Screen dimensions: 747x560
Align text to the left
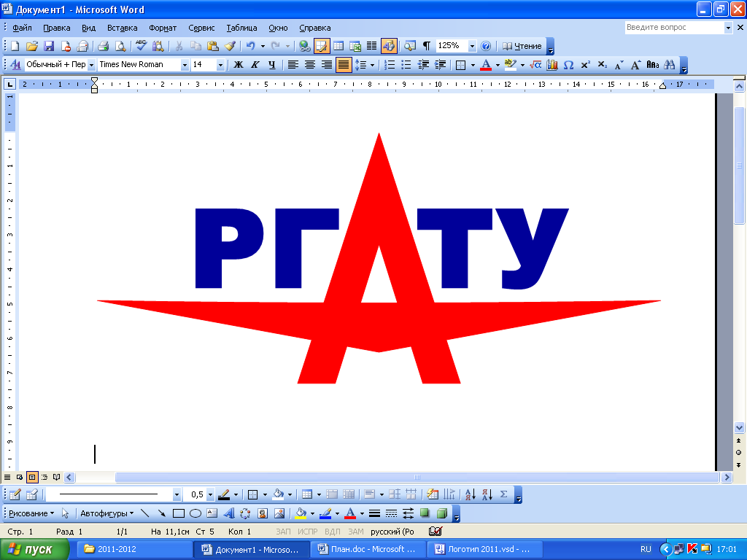point(293,65)
